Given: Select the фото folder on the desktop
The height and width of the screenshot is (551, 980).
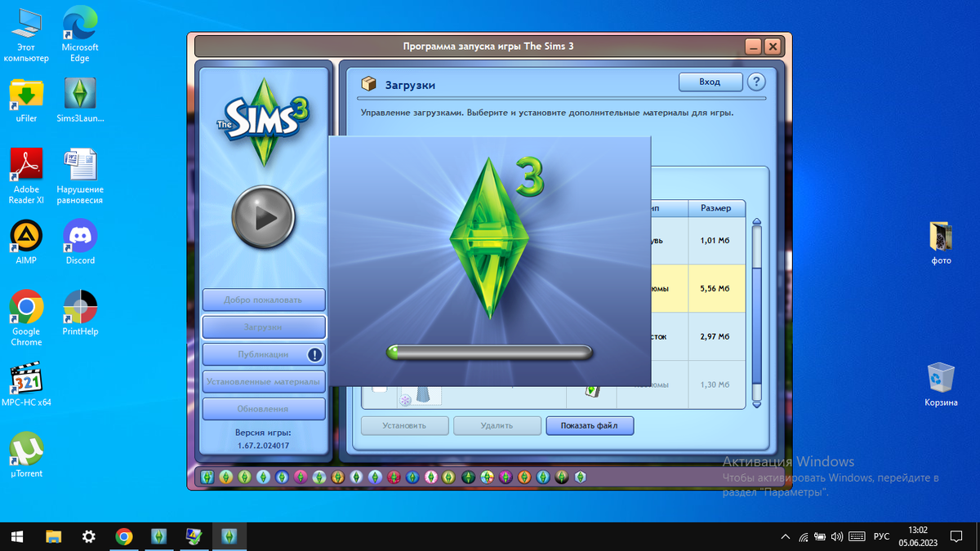Looking at the screenshot, I should (x=941, y=243).
